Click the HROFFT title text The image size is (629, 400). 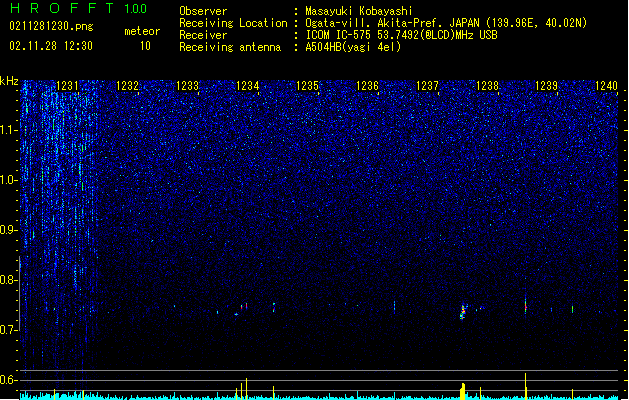click(x=62, y=8)
